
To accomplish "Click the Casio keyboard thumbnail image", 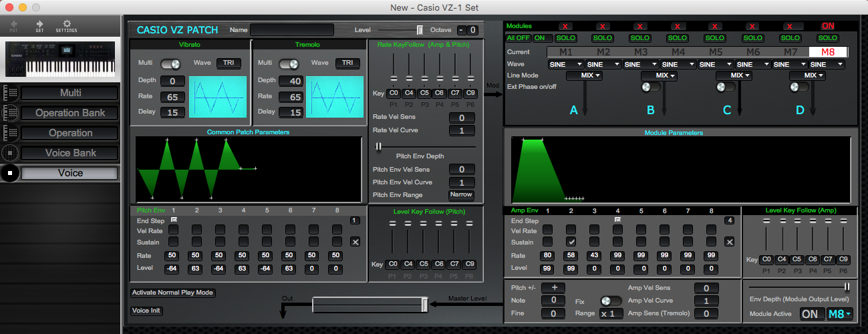I will coord(61,59).
